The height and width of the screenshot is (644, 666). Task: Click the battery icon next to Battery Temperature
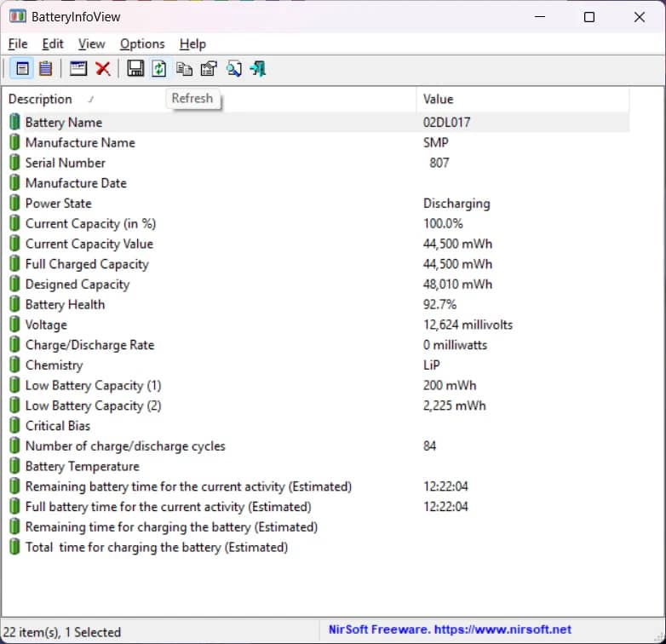(14, 466)
